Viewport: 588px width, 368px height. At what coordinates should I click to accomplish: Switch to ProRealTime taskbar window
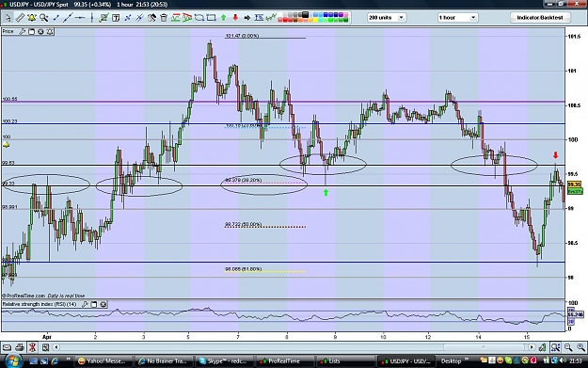[285, 360]
